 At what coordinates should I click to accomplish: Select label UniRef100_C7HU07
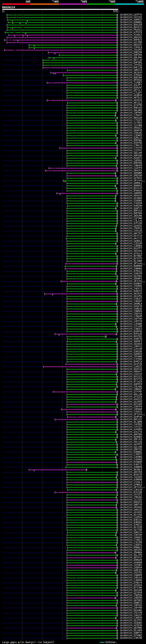coord(131,115)
